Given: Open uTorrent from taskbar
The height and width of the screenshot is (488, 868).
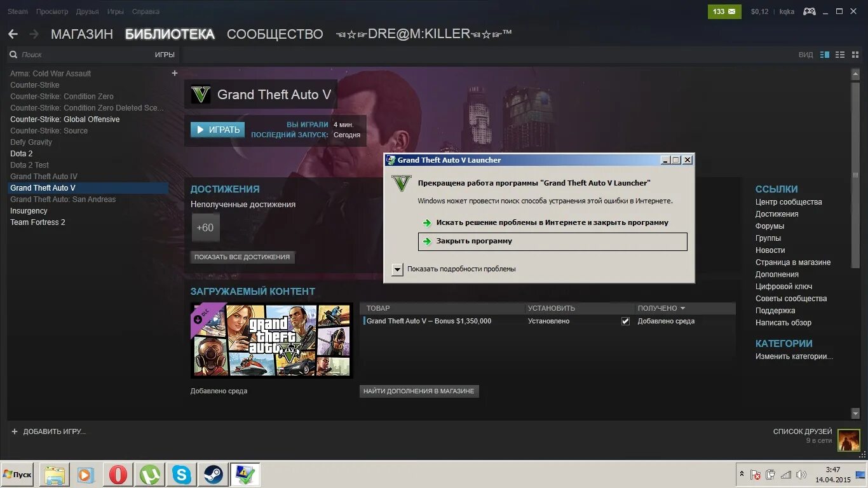Looking at the screenshot, I should point(150,475).
